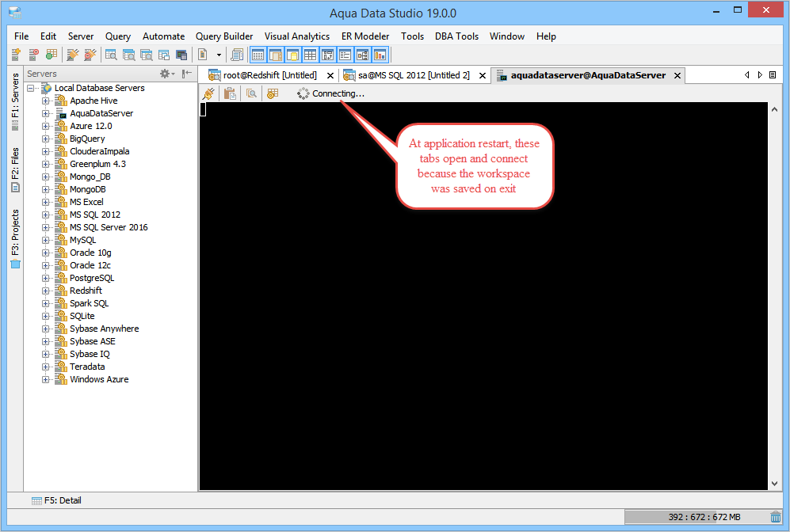This screenshot has height=532, width=790.
Task: Click the shell scrollbar up arrow
Action: [774, 109]
